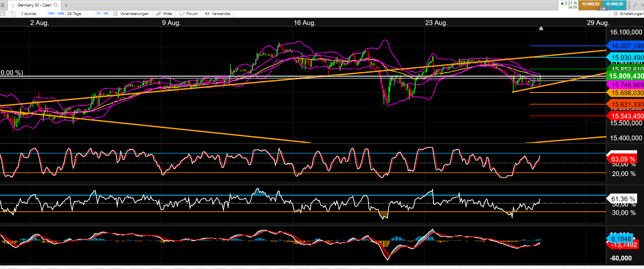Viewport: 644px width, 269px height.
Task: Select the Germany 30 - Cash tab
Action: point(34,5)
